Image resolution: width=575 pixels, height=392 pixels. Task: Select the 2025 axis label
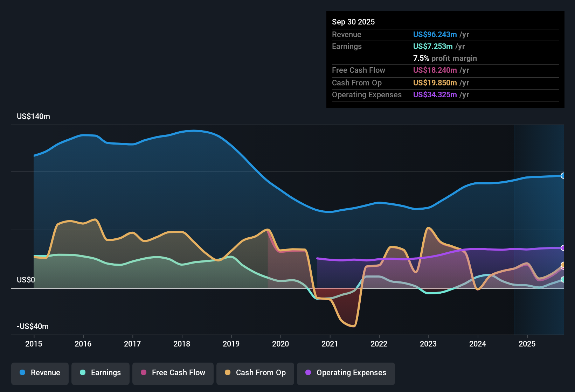click(527, 344)
